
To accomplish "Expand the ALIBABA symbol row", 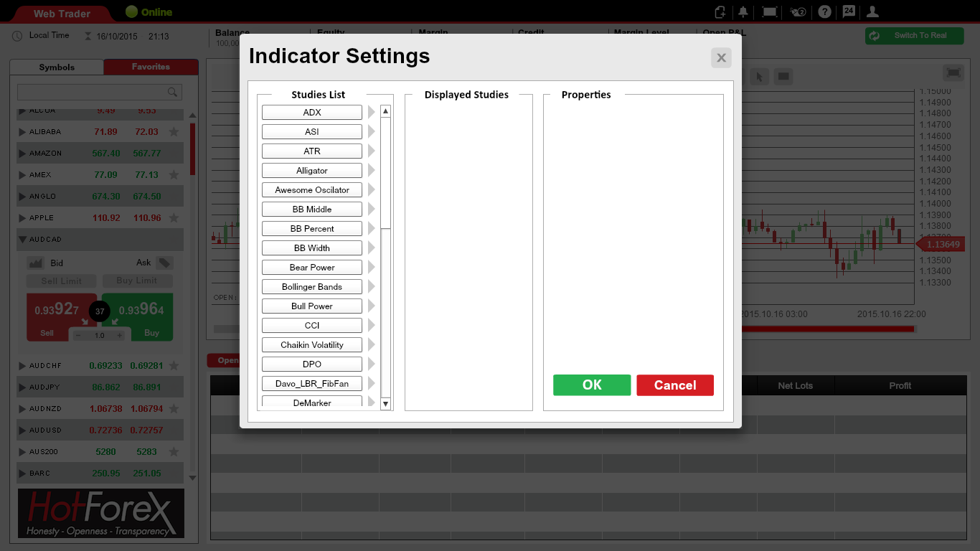I will [x=22, y=132].
